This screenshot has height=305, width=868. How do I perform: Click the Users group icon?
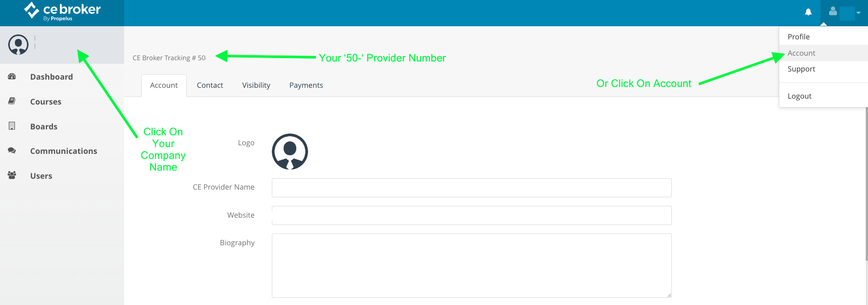pyautogui.click(x=12, y=175)
